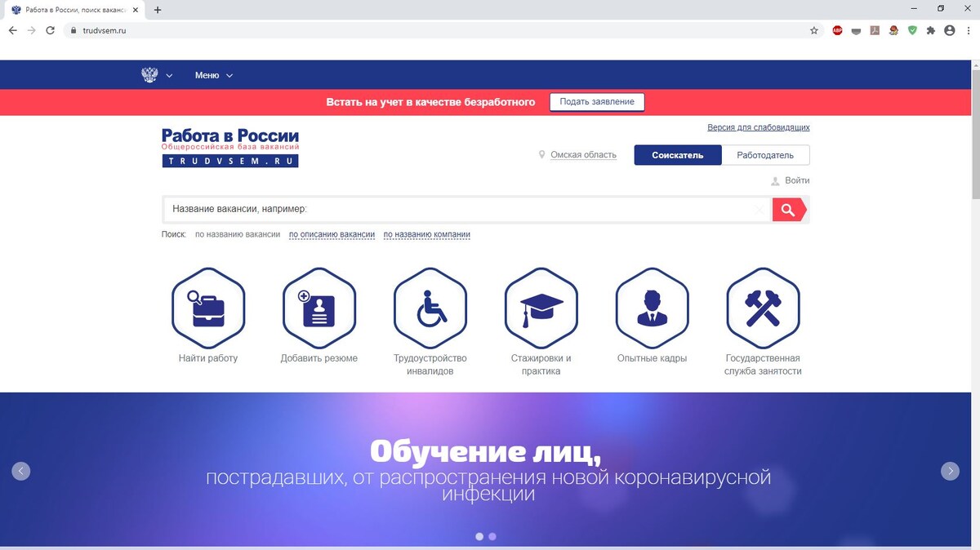Switch to the Соискатель mode

point(678,155)
